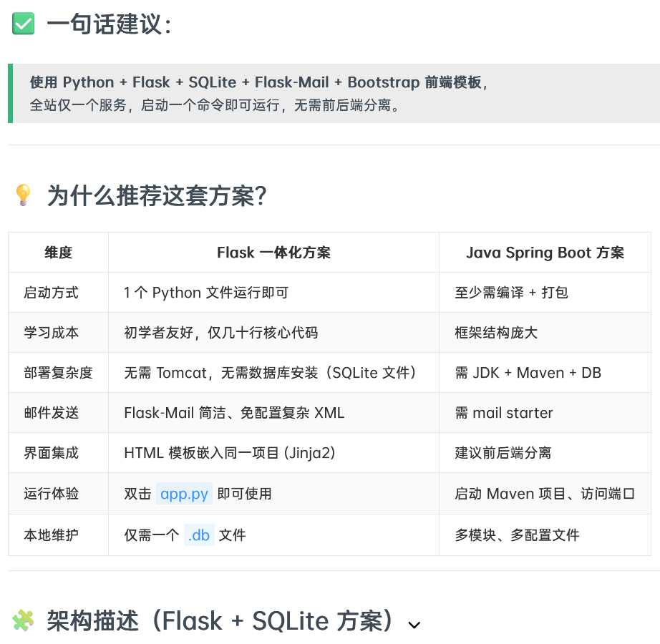660x644 pixels.
Task: Click the row label 本地维护
Action: 52,535
